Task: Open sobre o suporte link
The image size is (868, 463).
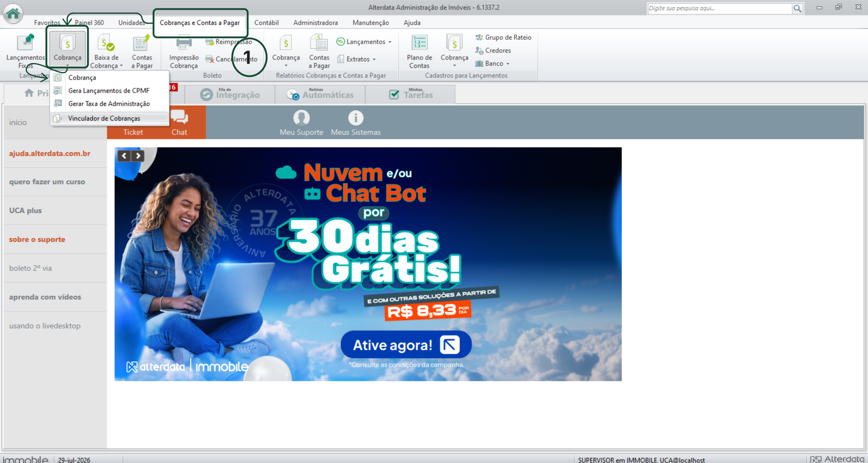Action: coord(37,239)
